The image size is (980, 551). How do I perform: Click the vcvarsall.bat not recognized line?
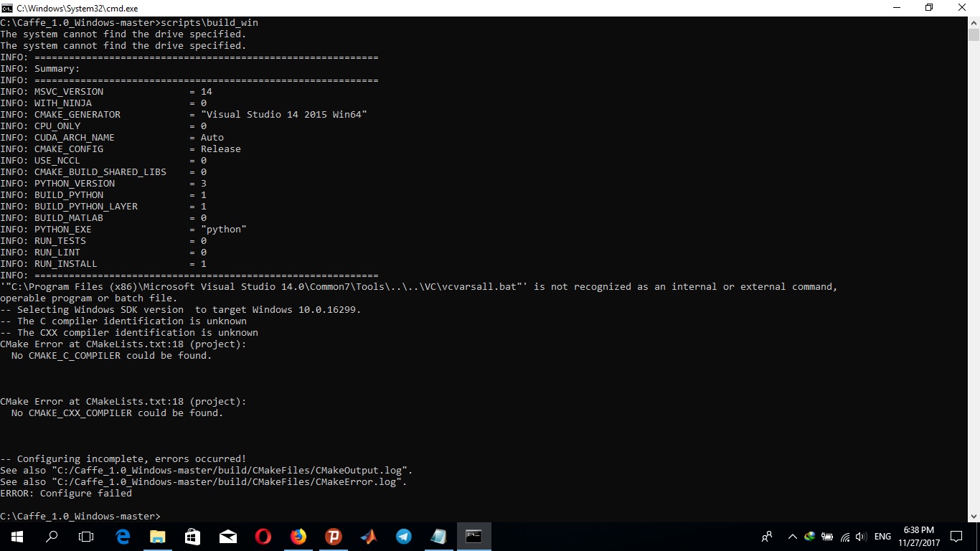point(419,287)
